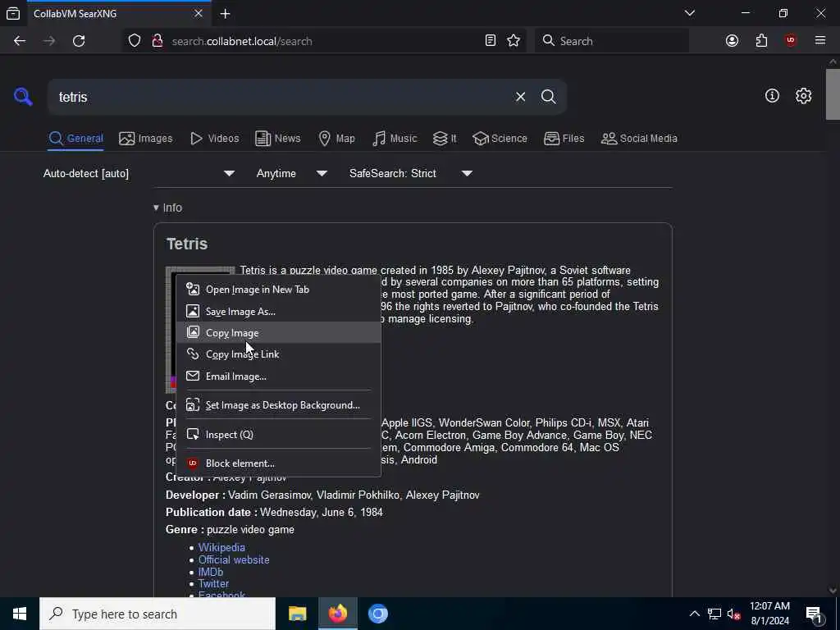Image resolution: width=840 pixels, height=630 pixels.
Task: Click the taskbar clock
Action: pyautogui.click(x=769, y=614)
